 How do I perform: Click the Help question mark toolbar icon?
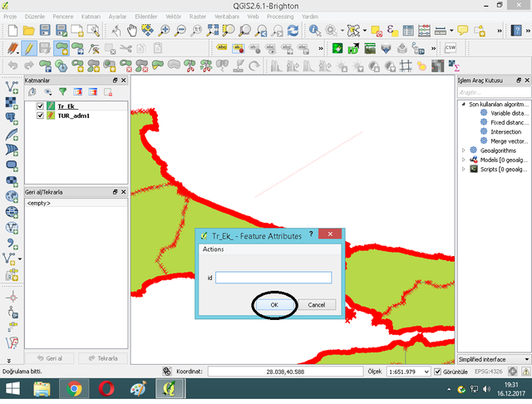click(515, 31)
